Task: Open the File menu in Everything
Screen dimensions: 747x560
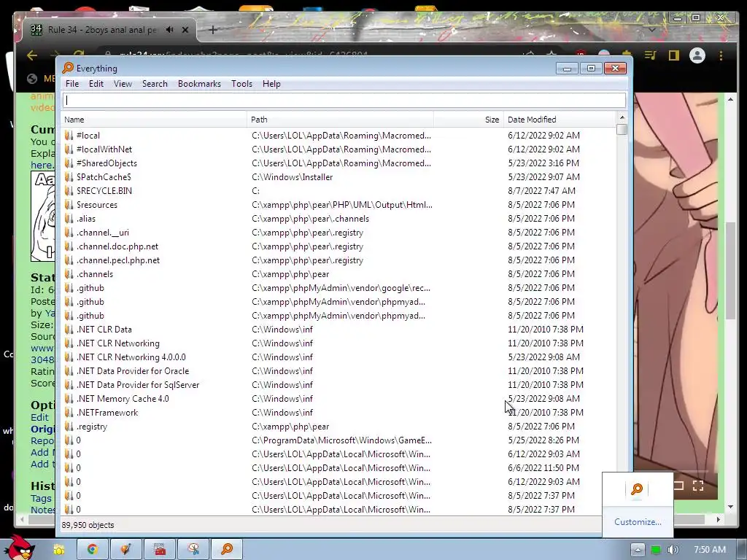Action: 72,84
